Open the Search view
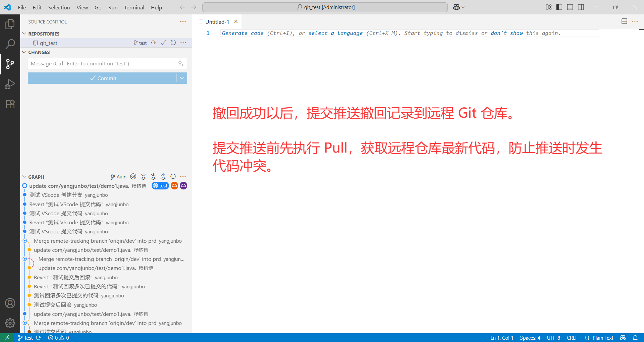 click(10, 44)
